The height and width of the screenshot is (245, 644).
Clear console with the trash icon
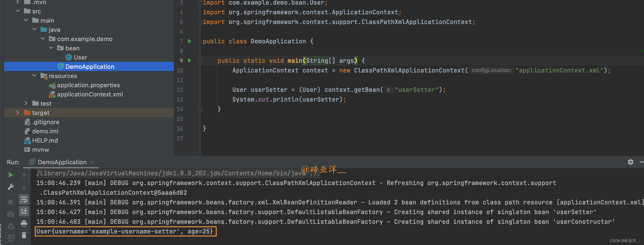tap(24, 235)
